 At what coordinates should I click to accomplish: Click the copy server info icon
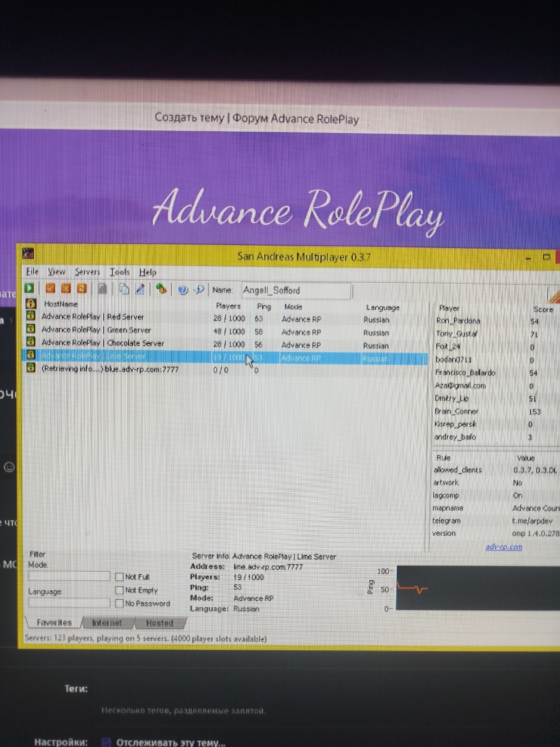pos(125,289)
